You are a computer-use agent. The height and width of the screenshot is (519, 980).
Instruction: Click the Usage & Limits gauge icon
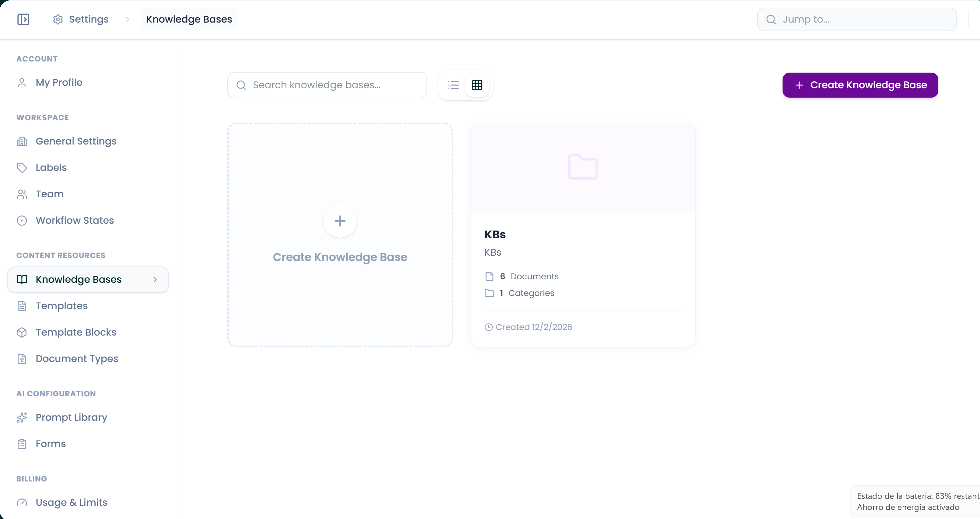[22, 503]
